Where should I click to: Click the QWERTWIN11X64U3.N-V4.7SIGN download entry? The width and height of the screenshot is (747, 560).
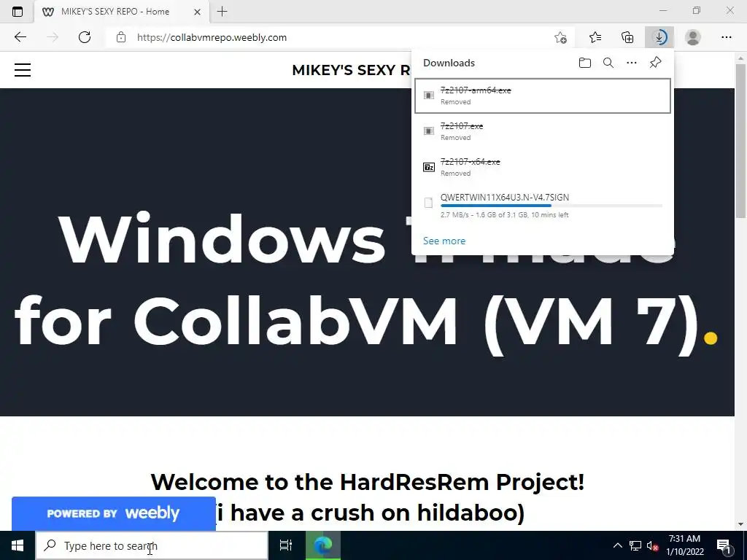pos(543,206)
